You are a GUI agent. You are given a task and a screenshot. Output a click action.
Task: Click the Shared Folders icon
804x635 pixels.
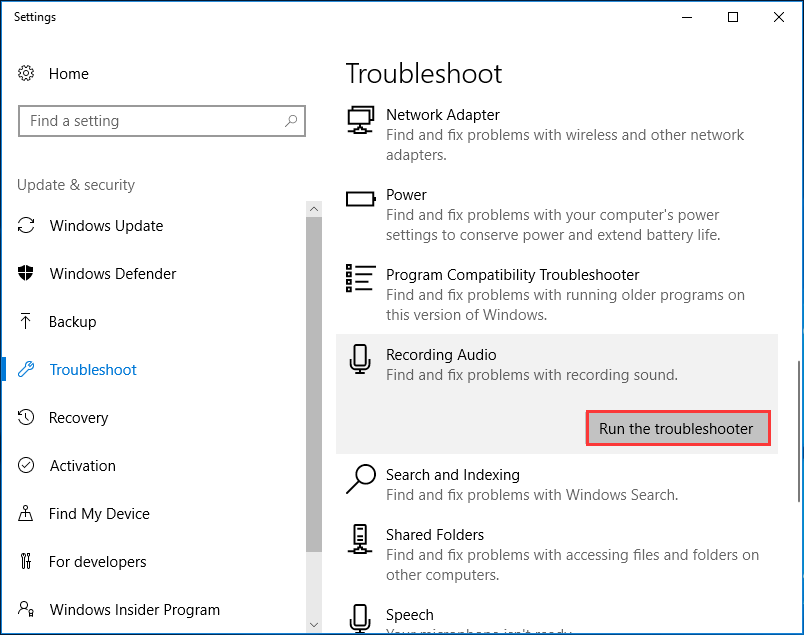click(360, 538)
